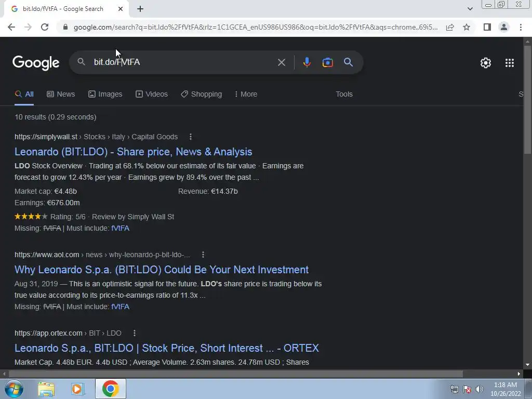Click the horizontal scroll right arrow
The height and width of the screenshot is (399, 532).
(x=518, y=374)
